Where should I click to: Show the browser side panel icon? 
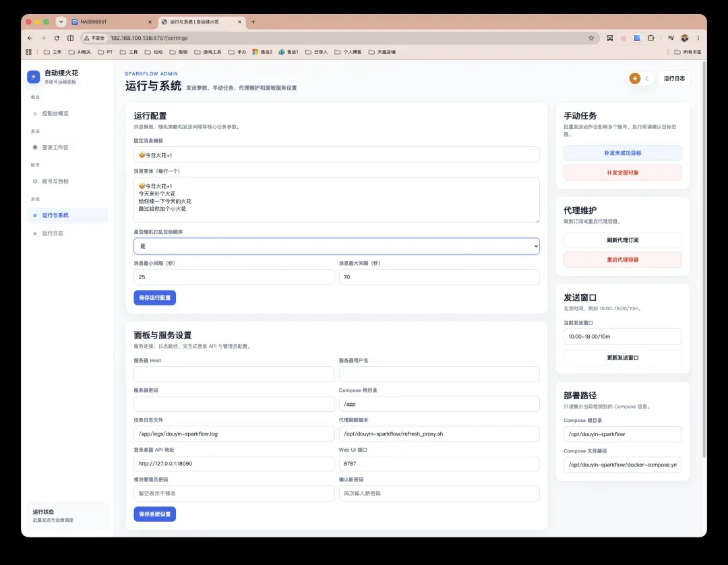point(71,38)
